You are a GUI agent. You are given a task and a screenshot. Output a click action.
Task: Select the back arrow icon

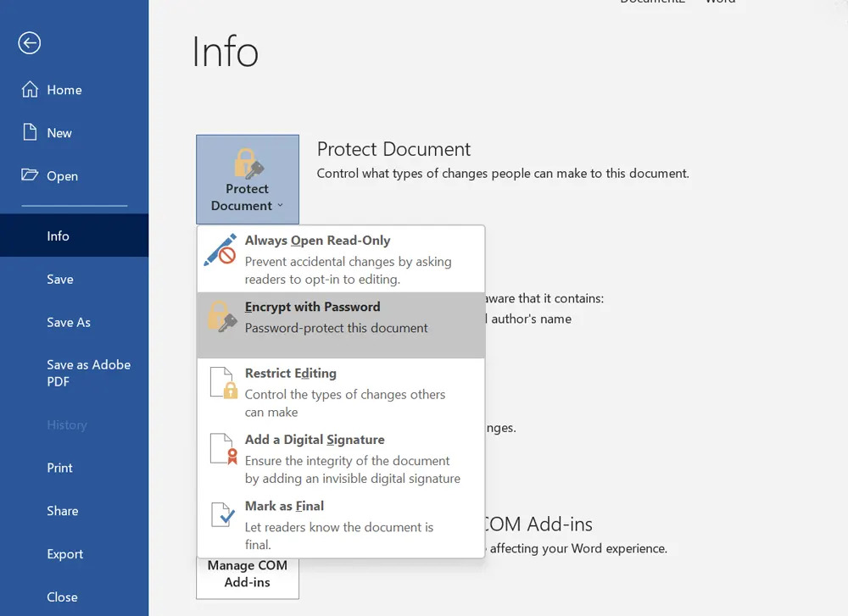29,42
